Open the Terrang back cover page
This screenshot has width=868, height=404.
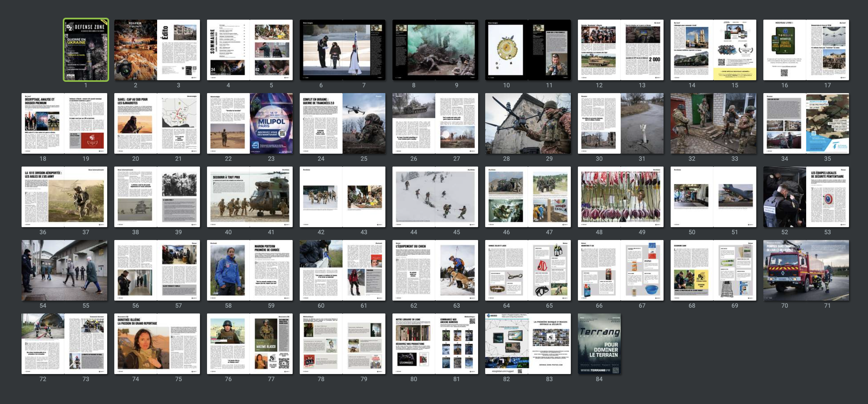coord(599,344)
